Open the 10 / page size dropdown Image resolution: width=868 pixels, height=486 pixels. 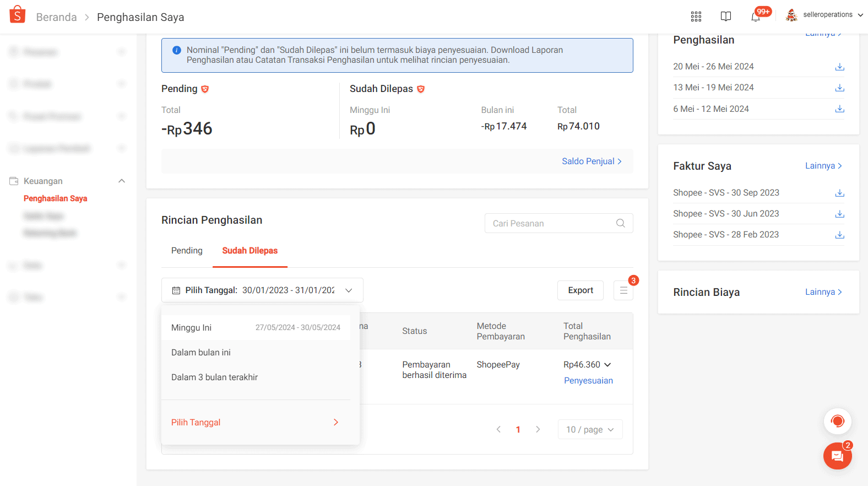pos(590,430)
